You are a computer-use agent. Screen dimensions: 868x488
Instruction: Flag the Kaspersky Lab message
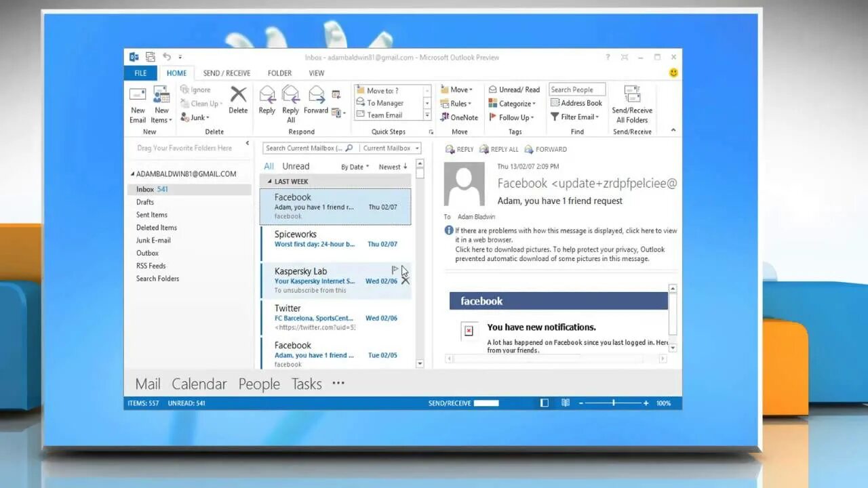point(395,270)
